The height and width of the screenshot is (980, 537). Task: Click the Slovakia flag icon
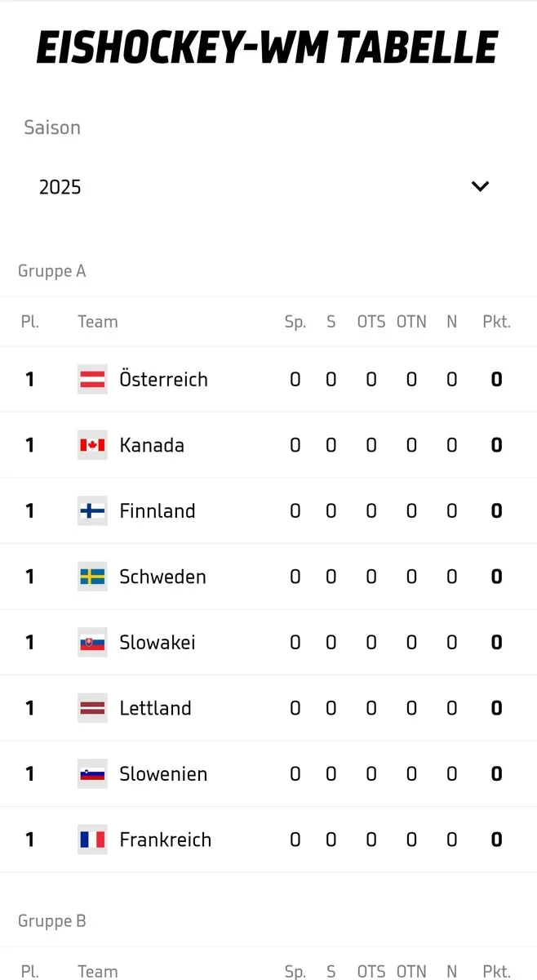point(92,643)
